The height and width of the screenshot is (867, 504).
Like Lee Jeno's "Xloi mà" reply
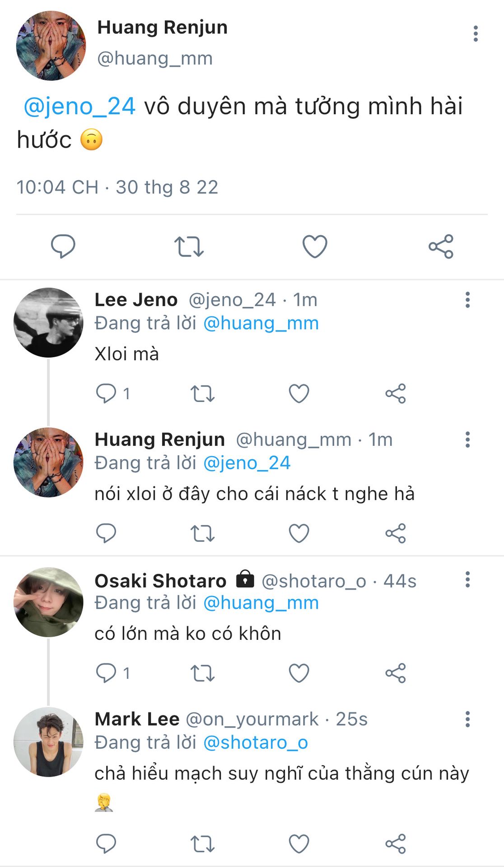click(299, 393)
